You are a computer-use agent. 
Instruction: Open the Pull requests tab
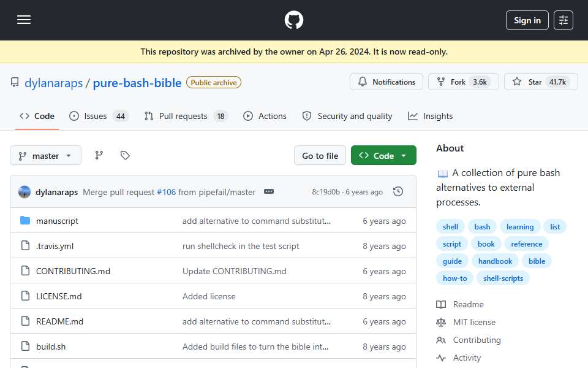[x=186, y=116]
